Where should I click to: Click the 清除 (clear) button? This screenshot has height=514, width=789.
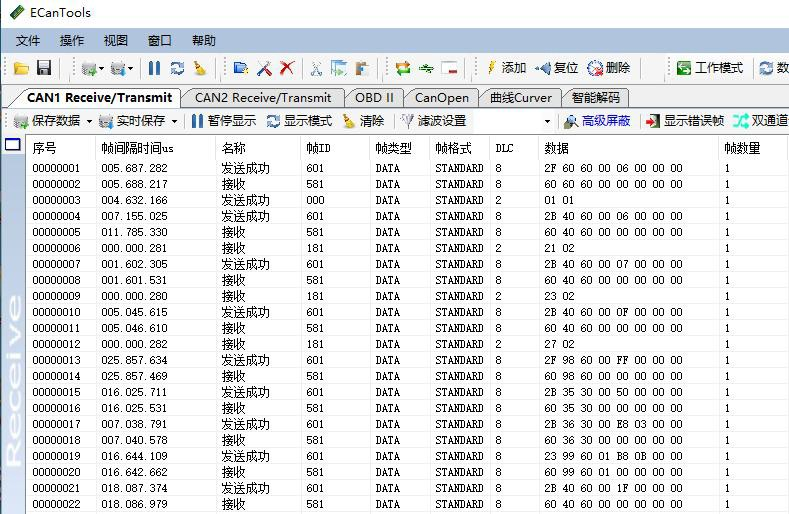(363, 121)
